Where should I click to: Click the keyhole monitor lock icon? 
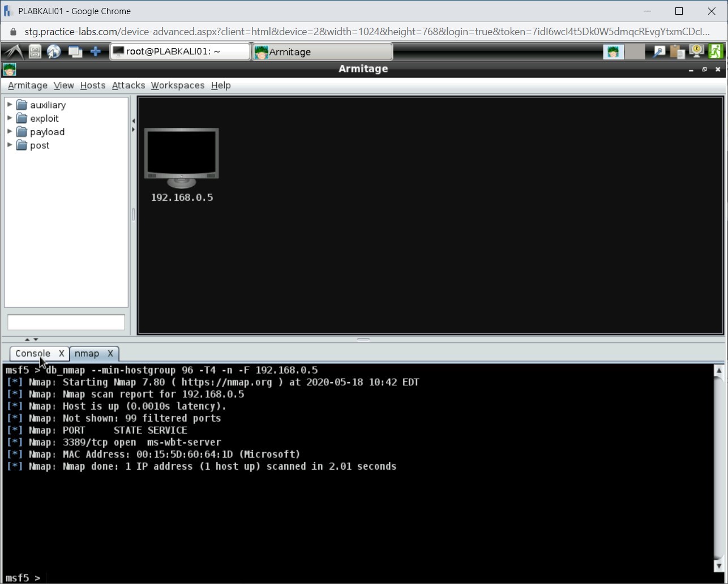[x=696, y=51]
